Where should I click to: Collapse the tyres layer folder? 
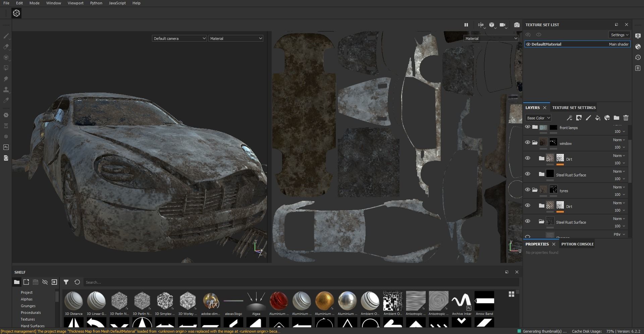coord(535,190)
